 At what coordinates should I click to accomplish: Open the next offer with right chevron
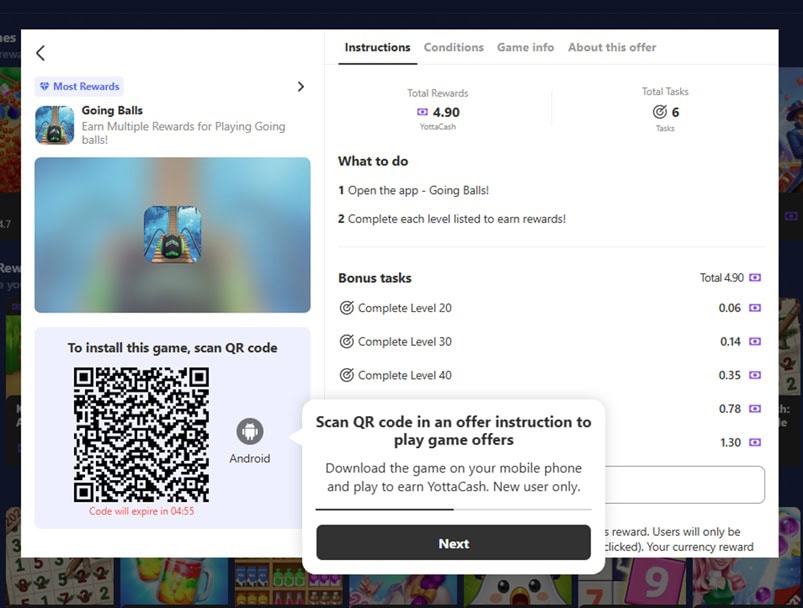[301, 87]
